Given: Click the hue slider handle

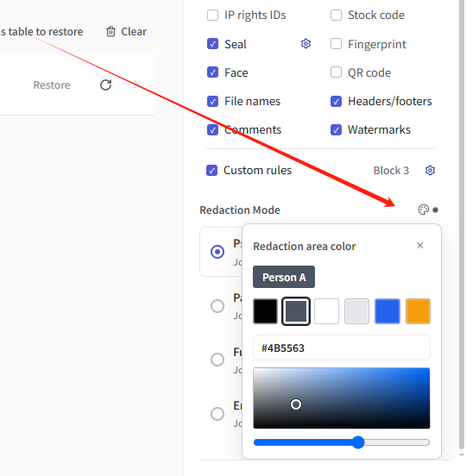Looking at the screenshot, I should click(358, 442).
